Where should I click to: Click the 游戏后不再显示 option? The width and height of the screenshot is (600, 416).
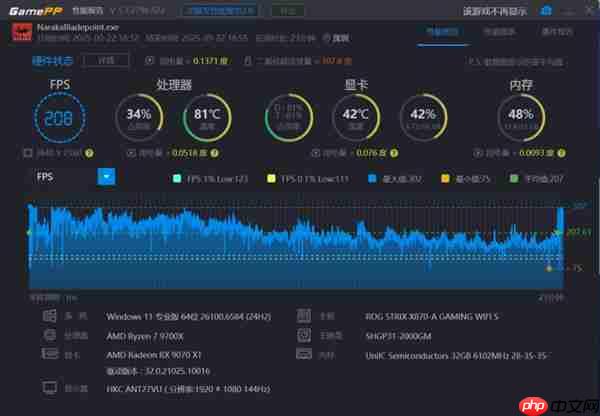pos(495,11)
